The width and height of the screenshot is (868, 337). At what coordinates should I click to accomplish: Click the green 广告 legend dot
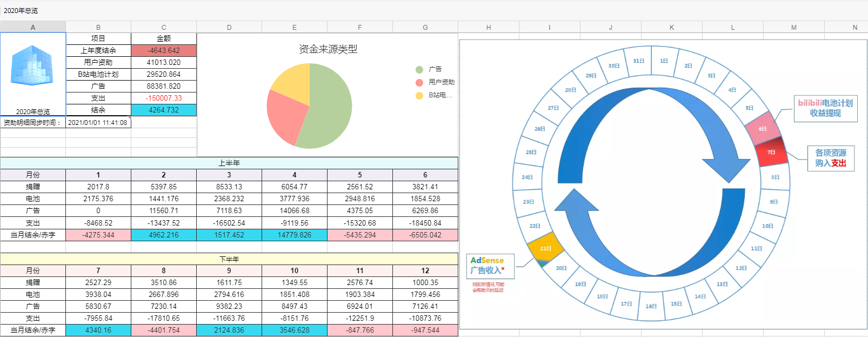tap(419, 69)
